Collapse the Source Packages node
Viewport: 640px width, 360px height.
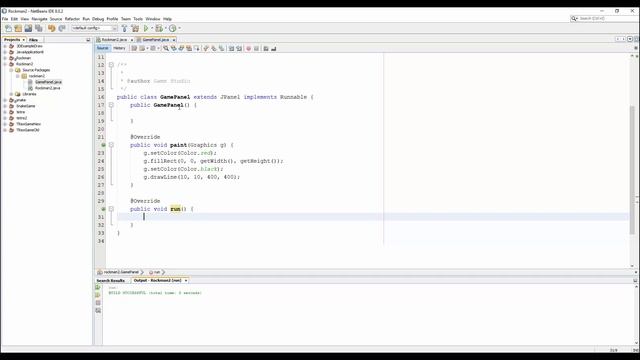pos(11,70)
